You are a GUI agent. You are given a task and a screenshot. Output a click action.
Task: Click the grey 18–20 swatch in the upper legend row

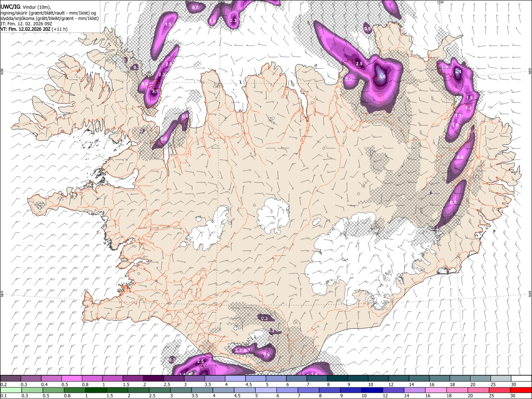pyautogui.click(x=460, y=378)
